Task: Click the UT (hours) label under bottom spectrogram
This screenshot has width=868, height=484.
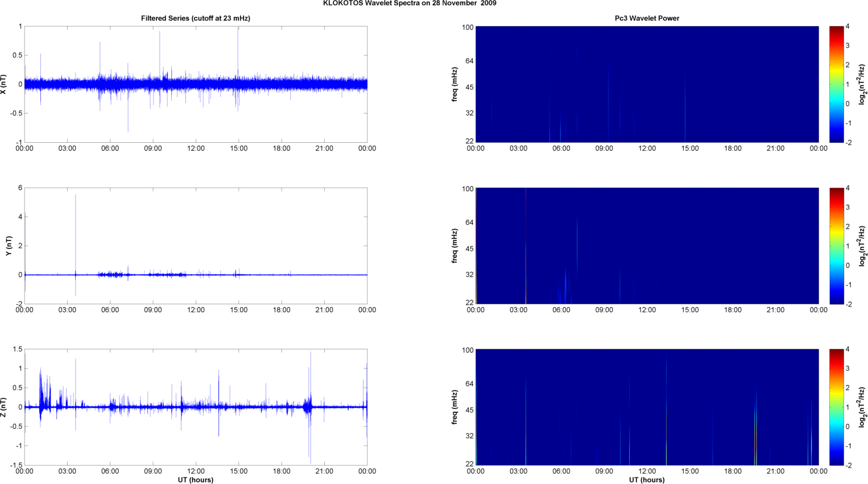Action: [x=647, y=479]
